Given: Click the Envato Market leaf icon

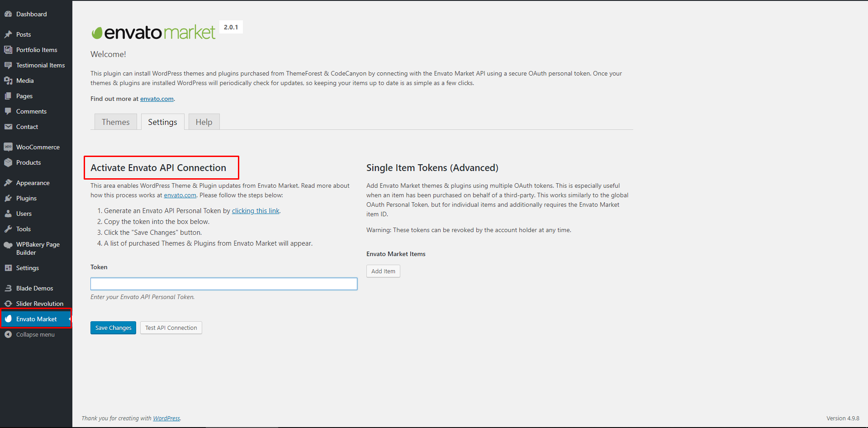Looking at the screenshot, I should [x=8, y=319].
